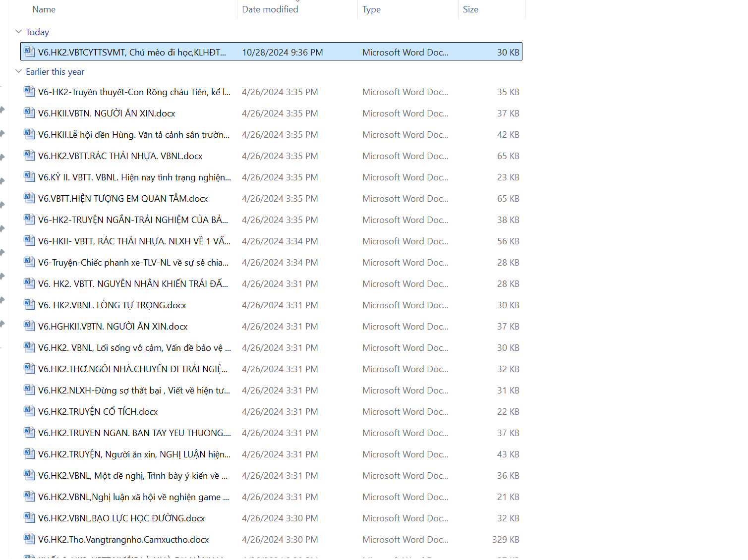
Task: Click the Earlier this year group label
Action: point(55,72)
